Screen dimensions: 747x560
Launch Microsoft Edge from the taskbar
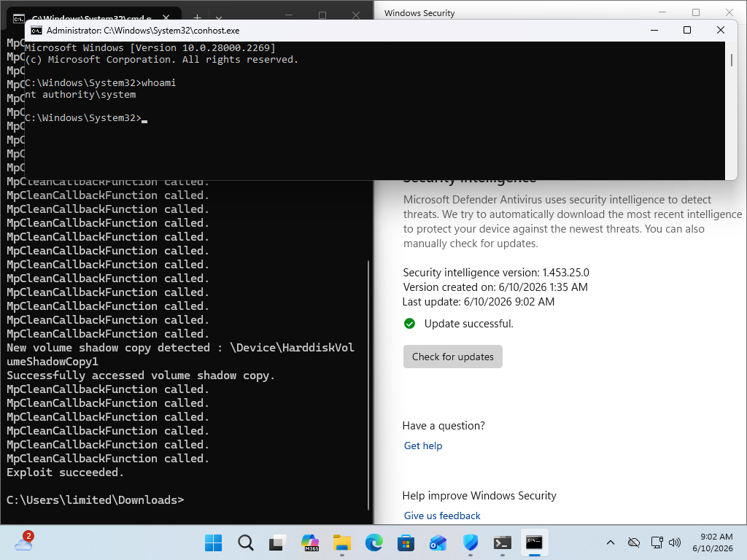click(x=374, y=542)
